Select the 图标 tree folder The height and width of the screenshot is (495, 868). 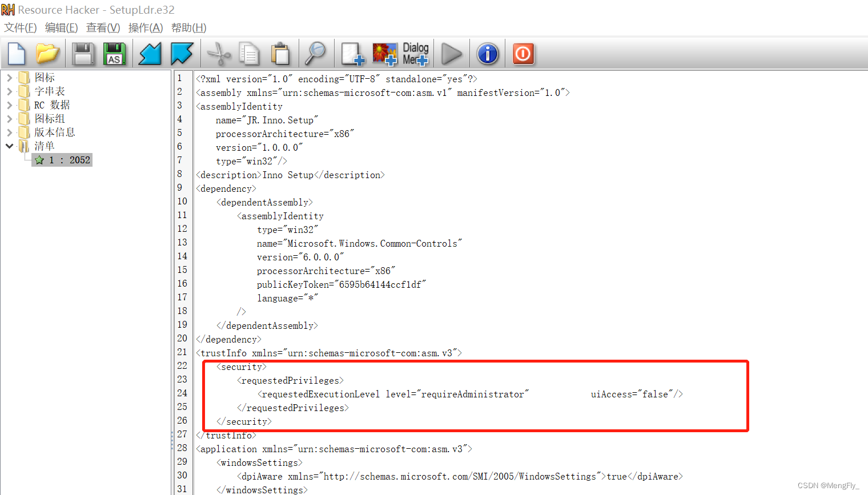click(x=45, y=77)
